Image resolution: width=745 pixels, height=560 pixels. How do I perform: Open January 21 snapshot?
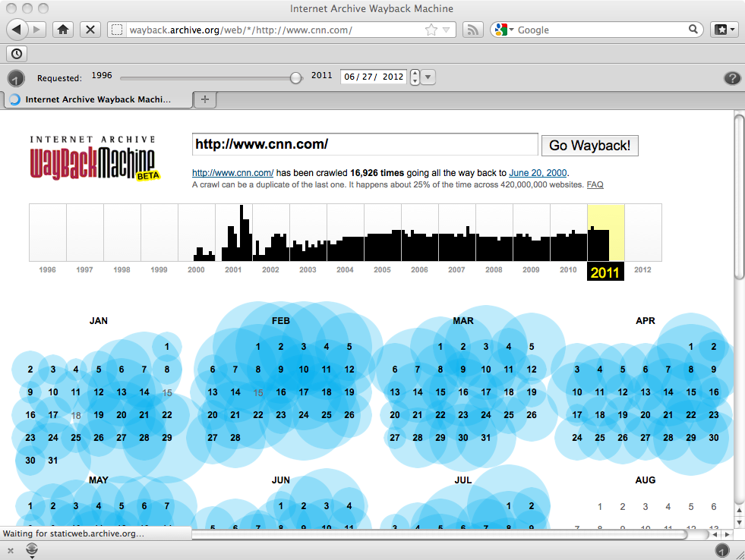pos(144,415)
